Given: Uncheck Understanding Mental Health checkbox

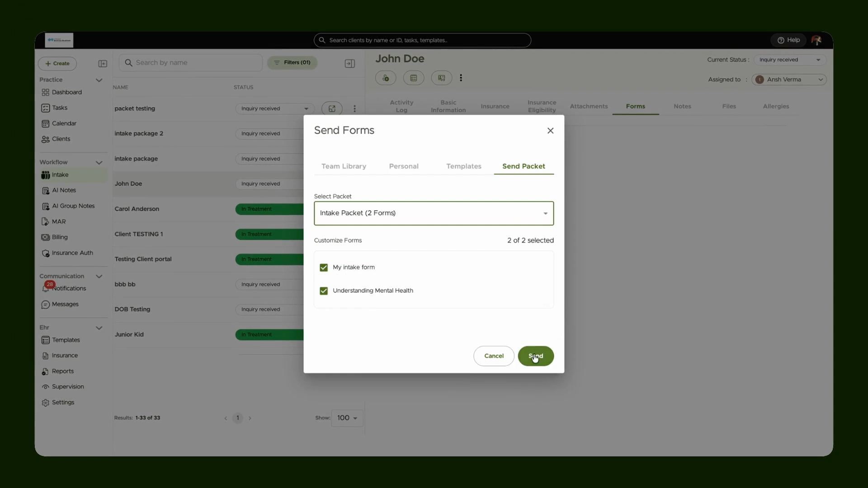Looking at the screenshot, I should pos(324,291).
